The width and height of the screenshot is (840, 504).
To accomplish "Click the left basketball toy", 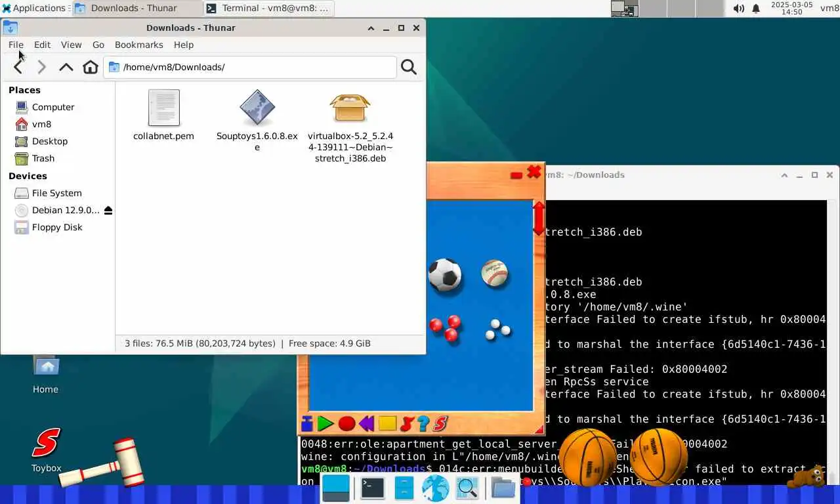I will (588, 457).
